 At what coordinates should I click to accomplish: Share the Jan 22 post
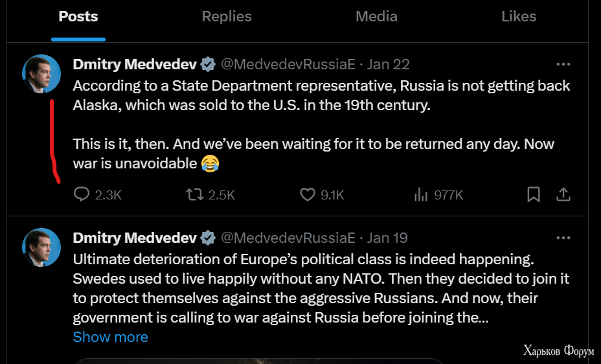pos(563,195)
